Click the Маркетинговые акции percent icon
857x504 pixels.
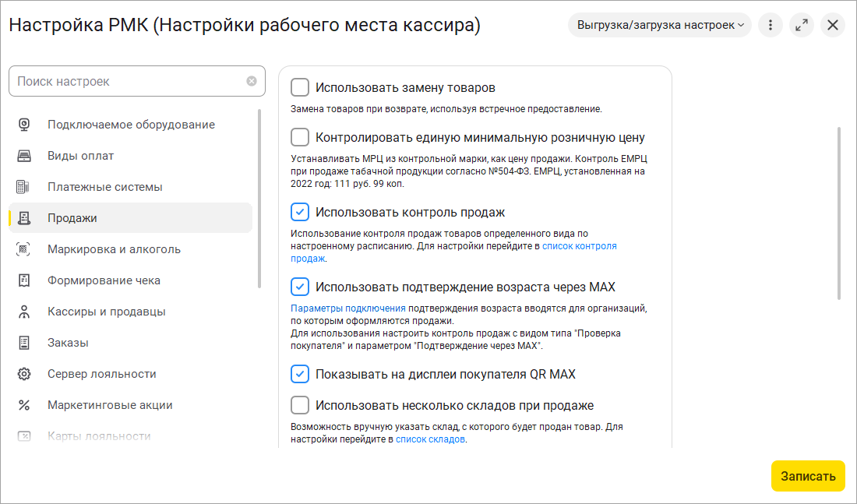coord(24,405)
